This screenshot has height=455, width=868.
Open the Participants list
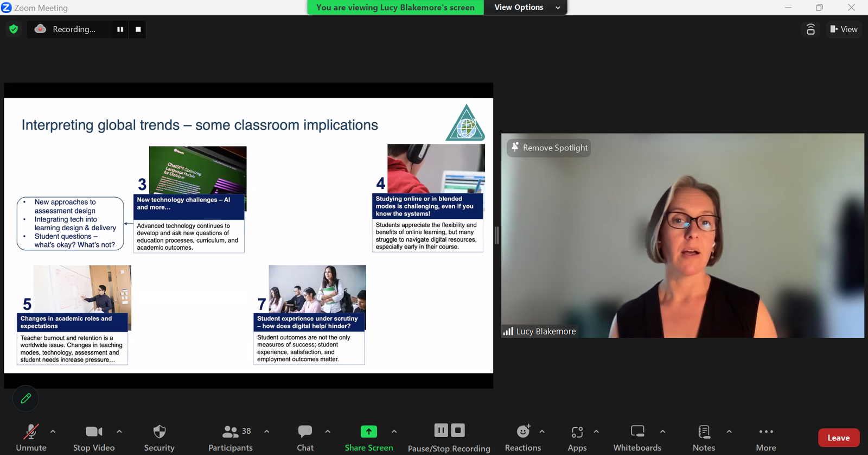pyautogui.click(x=231, y=437)
